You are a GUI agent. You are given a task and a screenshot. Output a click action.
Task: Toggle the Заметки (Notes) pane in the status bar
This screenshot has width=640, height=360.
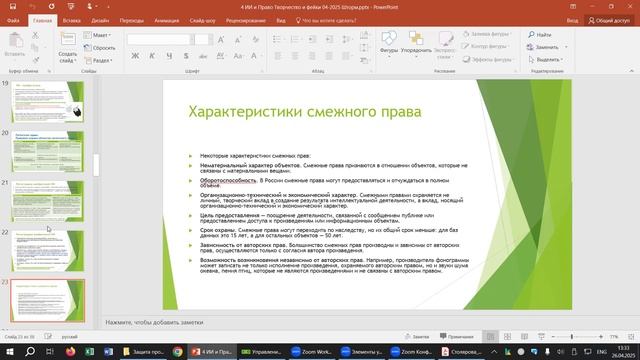tap(417, 337)
